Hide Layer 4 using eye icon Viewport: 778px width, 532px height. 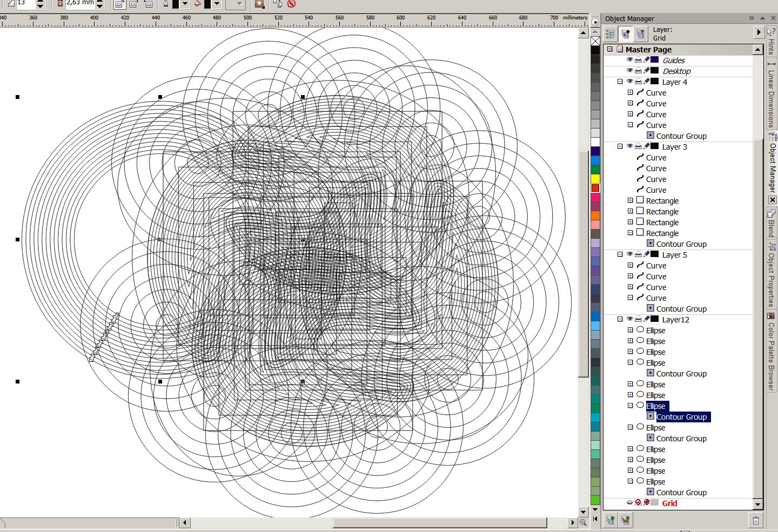(x=629, y=82)
